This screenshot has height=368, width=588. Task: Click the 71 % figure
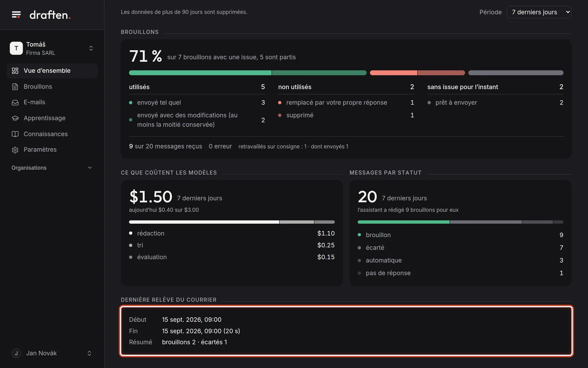pyautogui.click(x=146, y=56)
